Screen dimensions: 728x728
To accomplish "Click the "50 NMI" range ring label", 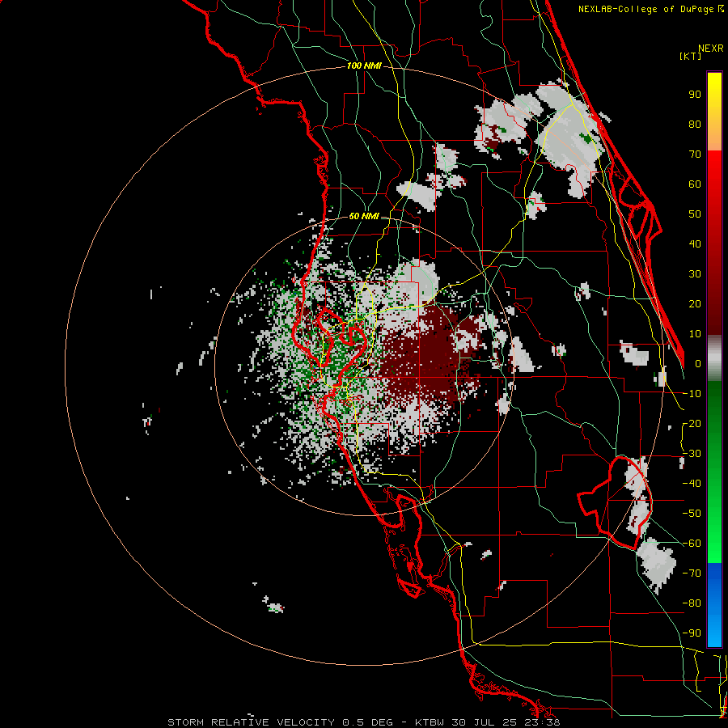I will click(364, 216).
